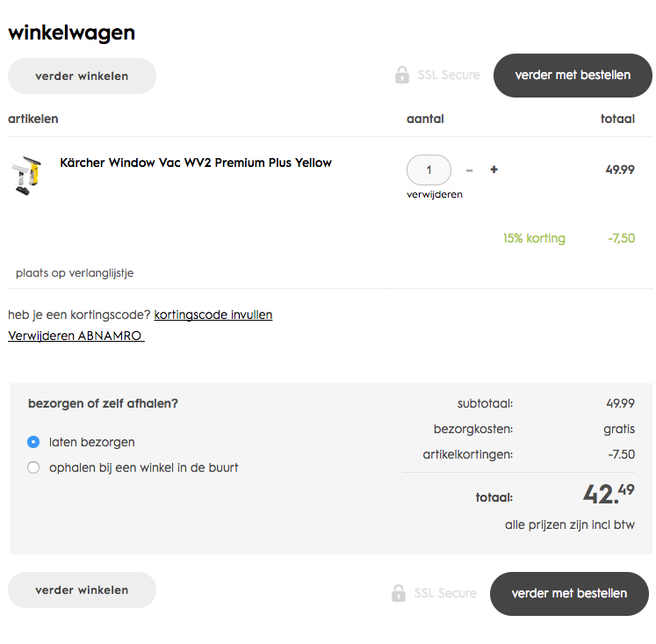This screenshot has width=656, height=644.
Task: Click the quantity input field
Action: point(429,170)
